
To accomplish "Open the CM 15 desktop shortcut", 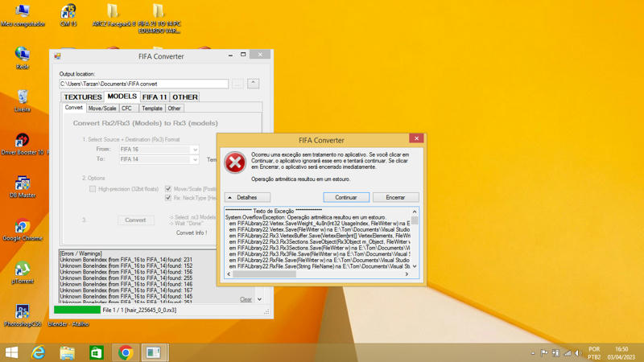I will tap(68, 15).
